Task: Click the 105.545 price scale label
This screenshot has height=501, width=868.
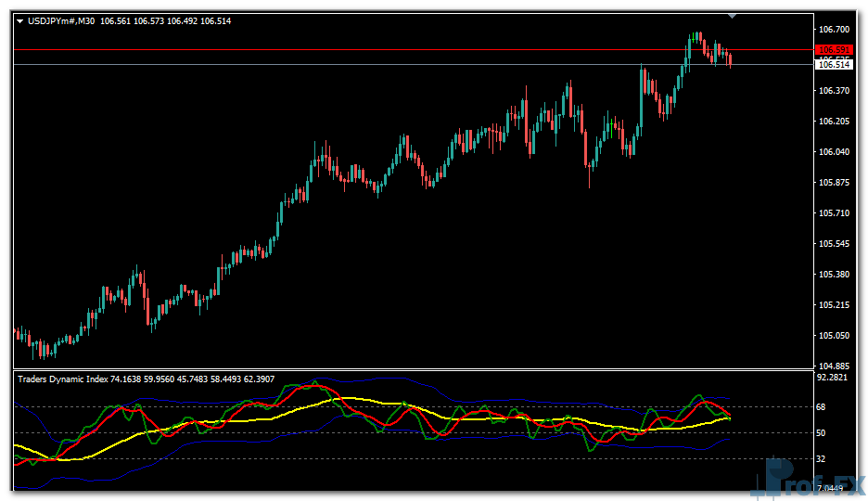Action: [x=834, y=244]
